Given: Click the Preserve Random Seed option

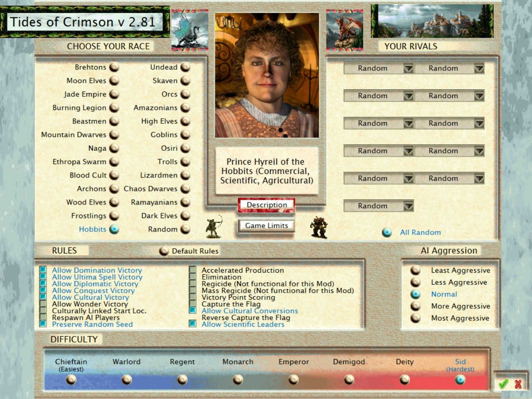Looking at the screenshot, I should 43,324.
